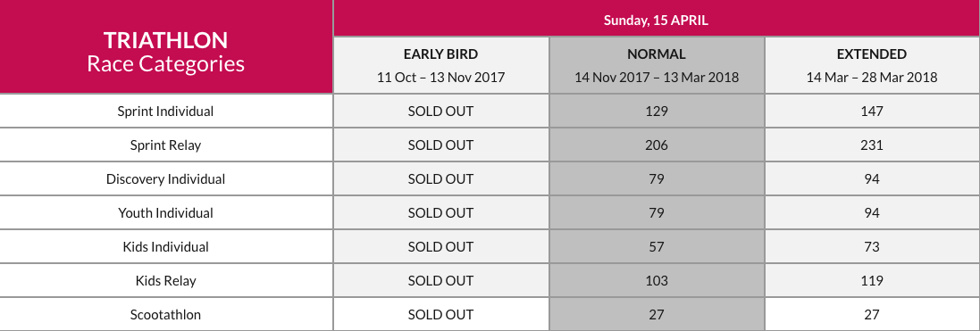Select the Scootathlon row label
The image size is (980, 331).
[165, 314]
